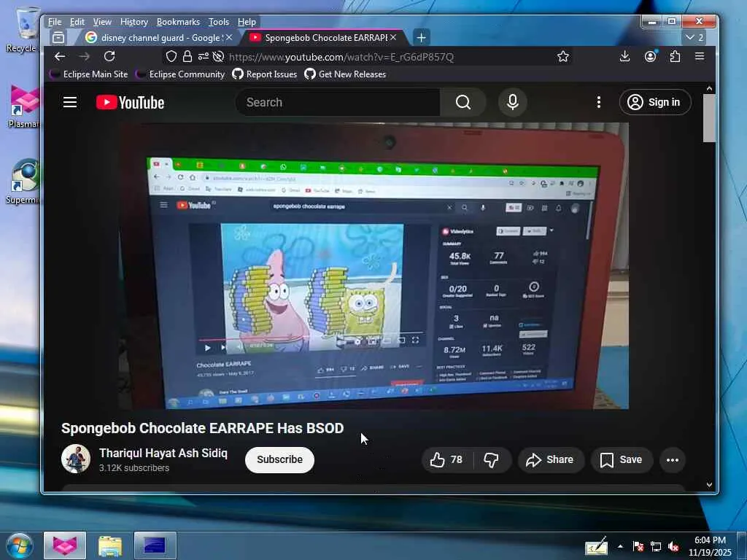
Task: Close the disney channel guard tab
Action: [x=229, y=37]
